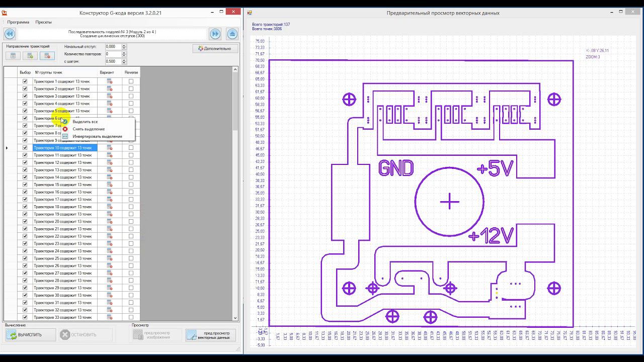The width and height of the screenshot is (644, 362).
Task: Click first trajectory direction icon button
Action: [14, 56]
